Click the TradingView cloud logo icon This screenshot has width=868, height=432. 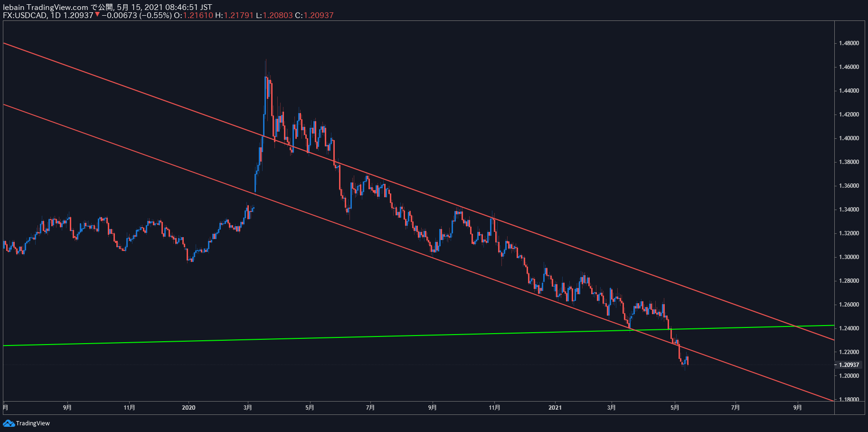(9, 423)
